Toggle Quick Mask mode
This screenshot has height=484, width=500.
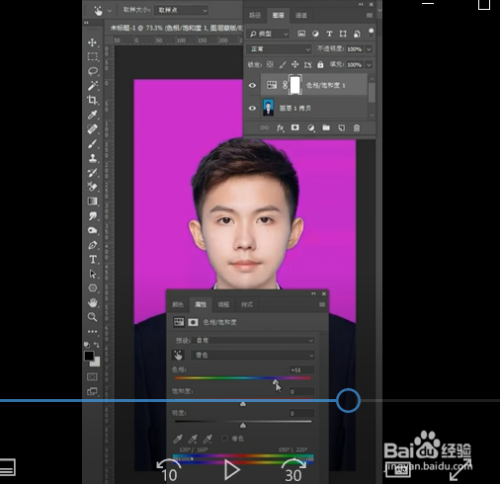point(92,377)
